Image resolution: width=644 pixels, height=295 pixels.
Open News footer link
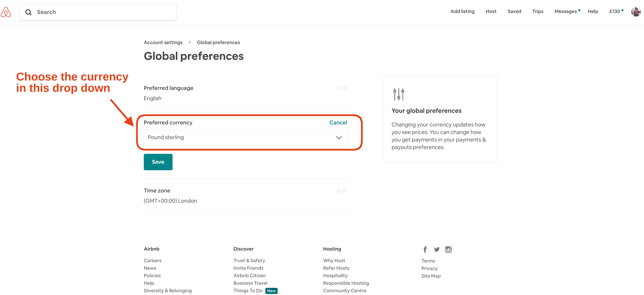click(150, 268)
